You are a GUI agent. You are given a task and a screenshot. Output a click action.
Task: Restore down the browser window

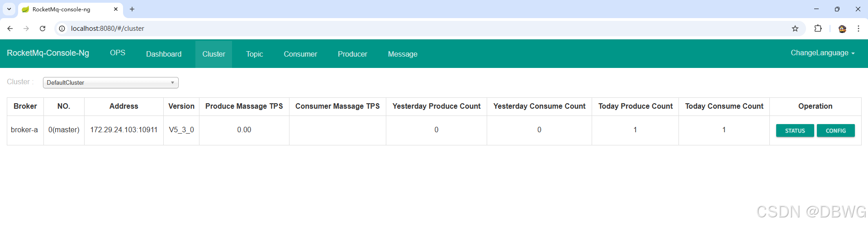(837, 9)
